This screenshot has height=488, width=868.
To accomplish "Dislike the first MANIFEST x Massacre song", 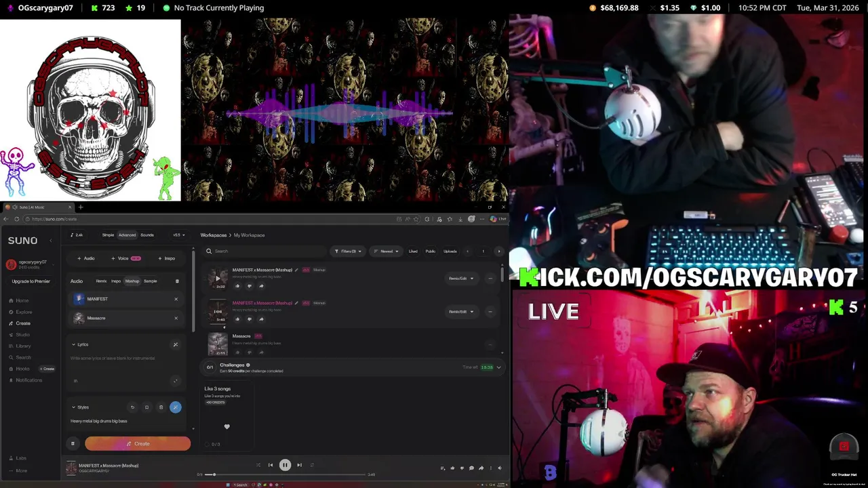I will tap(249, 286).
